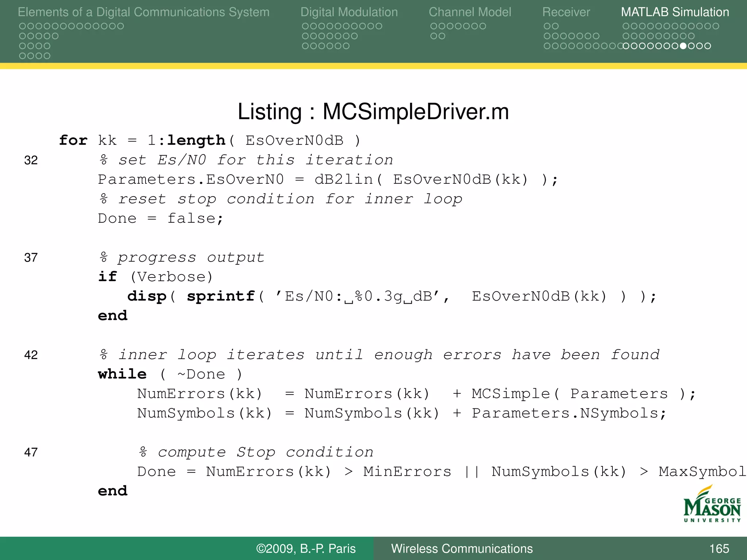Click line number 42 in the listing
Screen dimensions: 747x560
31,355
